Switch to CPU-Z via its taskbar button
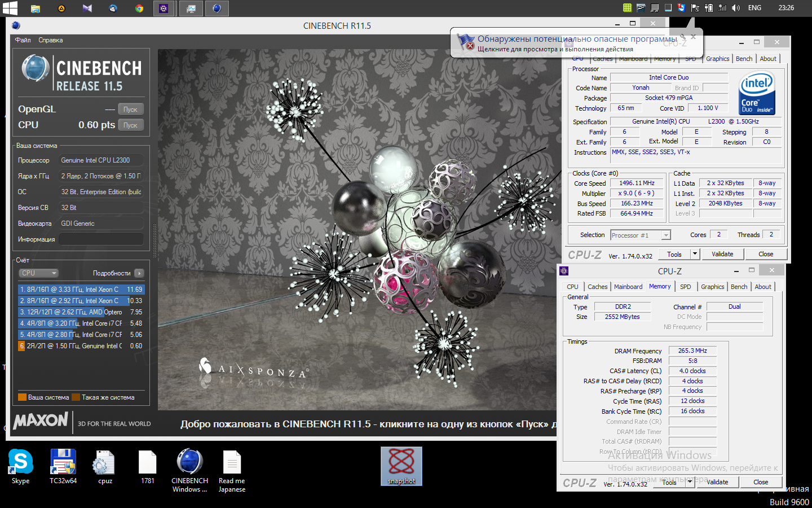Viewport: 812px width, 508px height. [164, 8]
